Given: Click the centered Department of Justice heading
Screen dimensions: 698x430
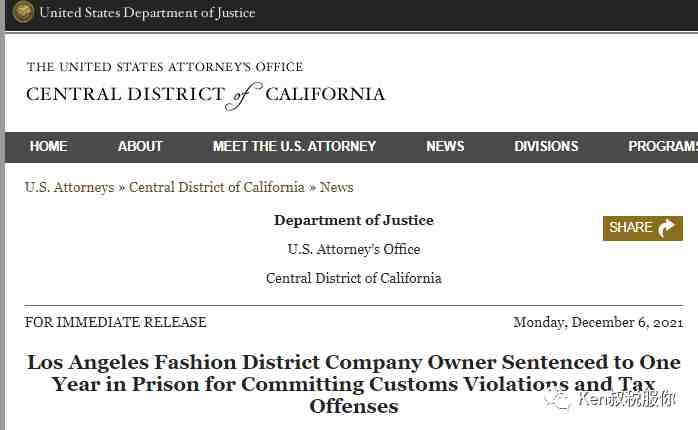Looking at the screenshot, I should point(354,220).
